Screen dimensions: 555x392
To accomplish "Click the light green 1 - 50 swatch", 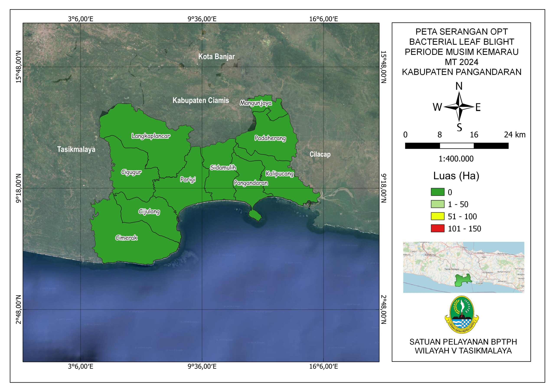I will click(x=437, y=204).
